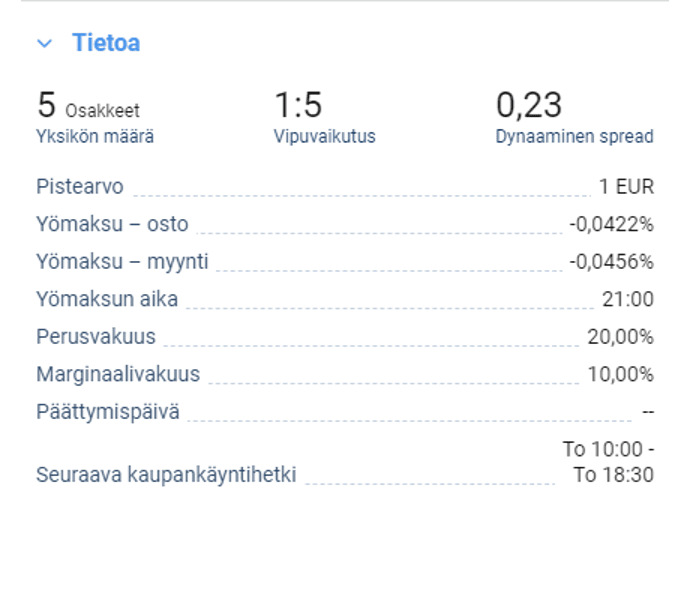Click the Yksikön määrä label
This screenshot has width=690, height=590.
pyautogui.click(x=95, y=137)
